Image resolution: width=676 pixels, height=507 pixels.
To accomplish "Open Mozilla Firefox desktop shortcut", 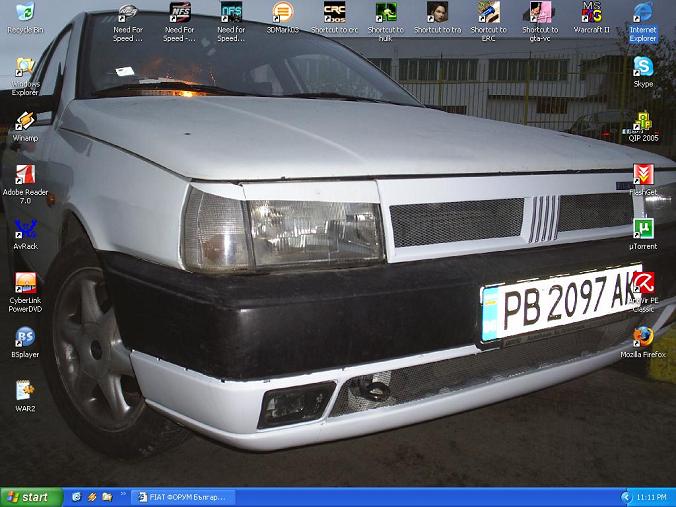I will pyautogui.click(x=643, y=338).
